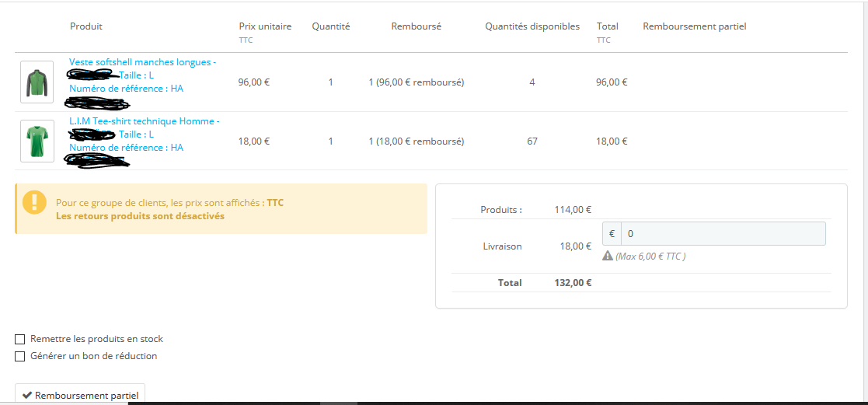Screen dimensions: 868x405
Task: Open the green tee-shirt product thumbnail
Action: tap(37, 141)
